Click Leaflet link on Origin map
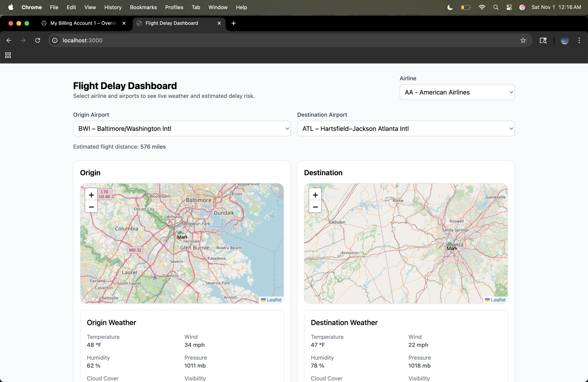The image size is (588, 382). pos(274,299)
